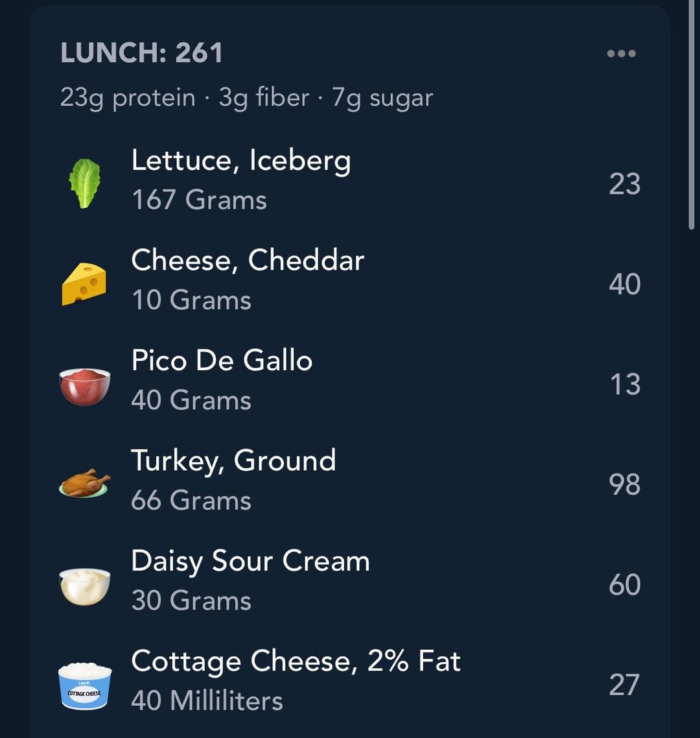
Task: Open the lunch three-dot options menu
Action: pos(621,54)
